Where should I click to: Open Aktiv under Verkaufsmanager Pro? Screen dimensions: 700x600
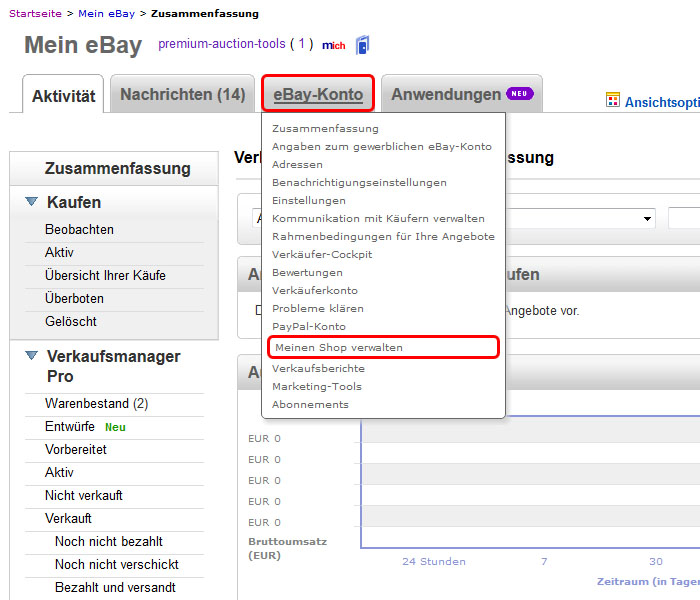tap(59, 472)
